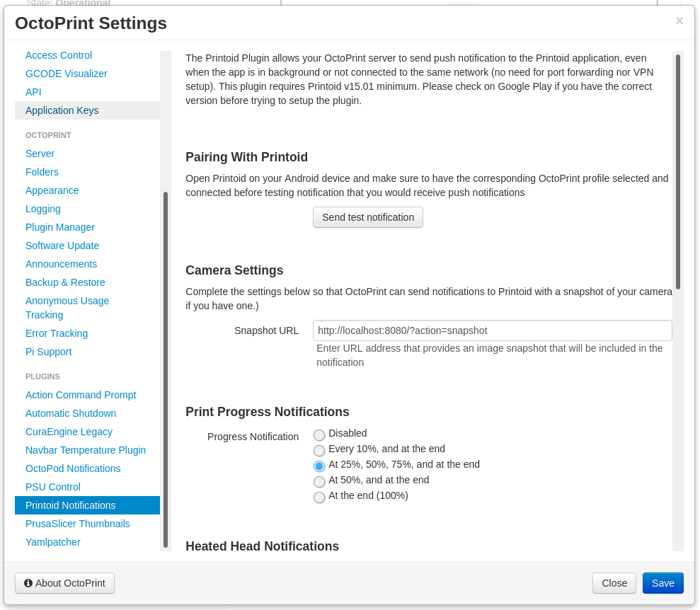Open the PSU Control plugin settings
This screenshot has height=610, width=700.
53,487
